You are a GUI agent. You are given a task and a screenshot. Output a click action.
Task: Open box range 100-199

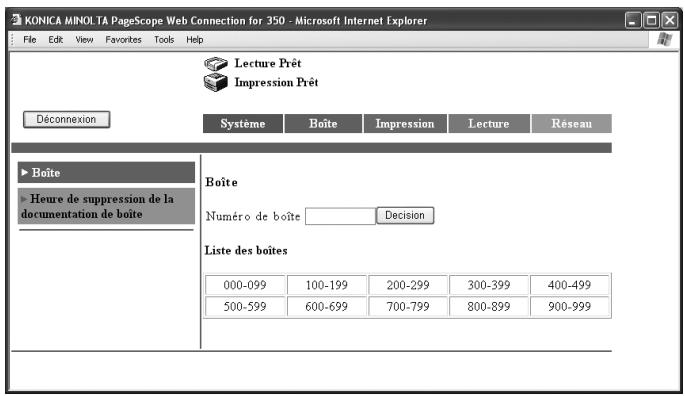(326, 285)
